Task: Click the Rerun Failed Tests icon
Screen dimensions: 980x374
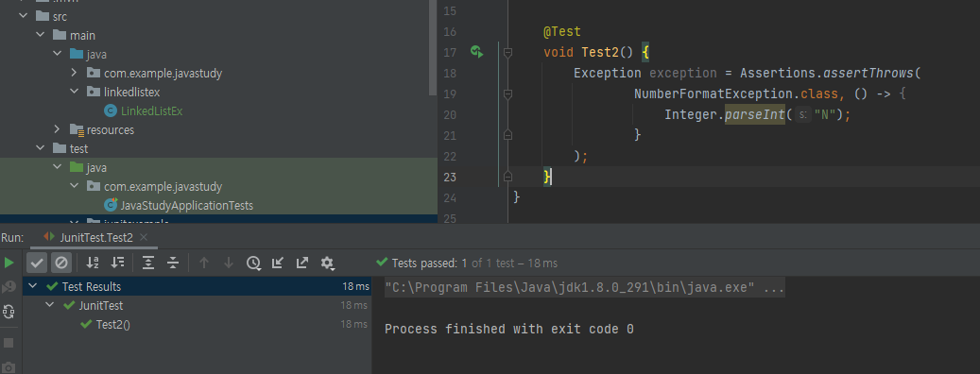Action: (9, 287)
